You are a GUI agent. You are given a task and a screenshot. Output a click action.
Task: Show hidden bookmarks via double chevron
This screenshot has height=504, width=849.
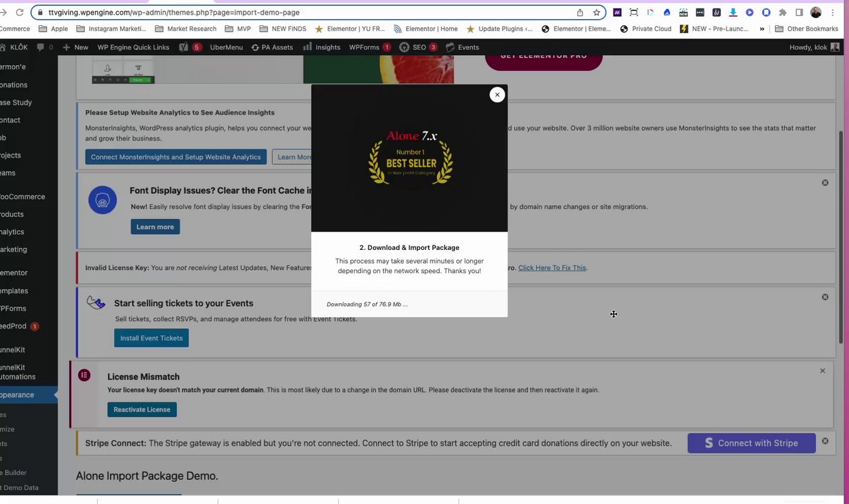click(762, 29)
